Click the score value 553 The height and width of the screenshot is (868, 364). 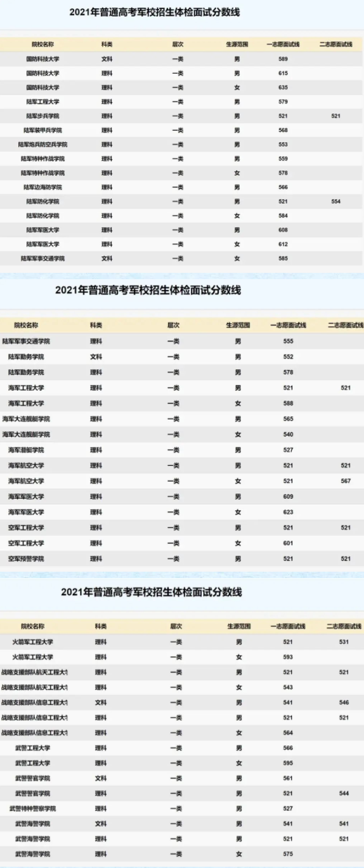283,145
